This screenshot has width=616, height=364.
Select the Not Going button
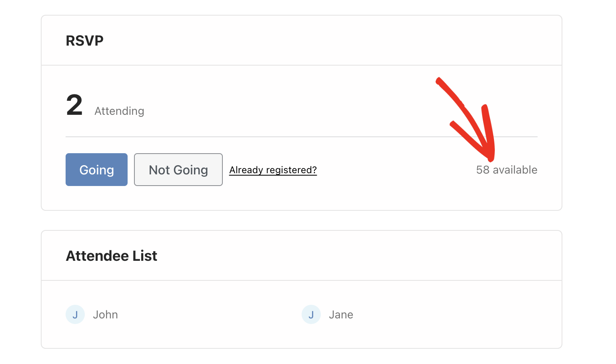(x=178, y=170)
